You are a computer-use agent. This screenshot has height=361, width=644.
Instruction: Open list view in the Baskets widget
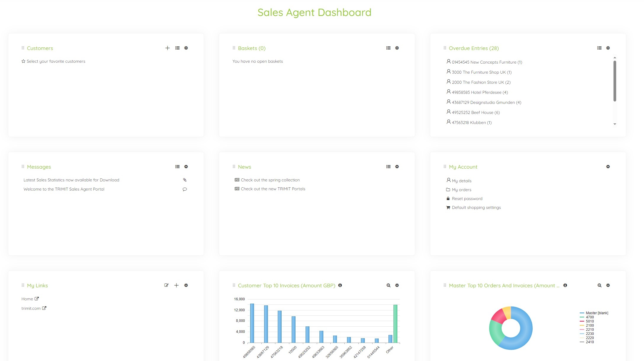point(388,48)
